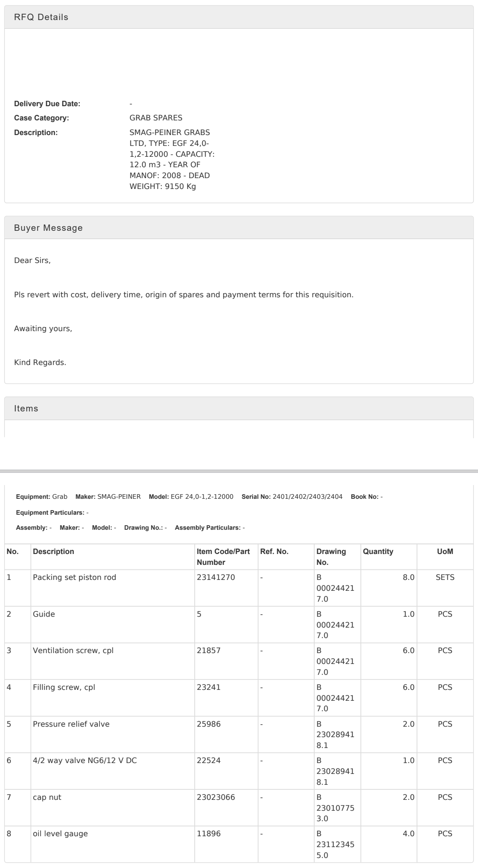Screen dimensions: 478x868
Task: Click the quantity 8.0 cell
Action: (408, 577)
